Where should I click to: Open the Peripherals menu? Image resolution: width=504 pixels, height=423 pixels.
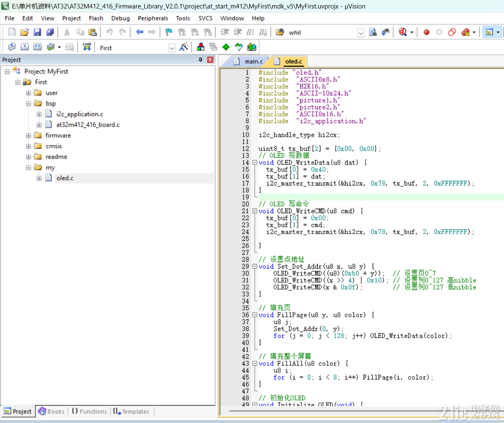coord(153,18)
